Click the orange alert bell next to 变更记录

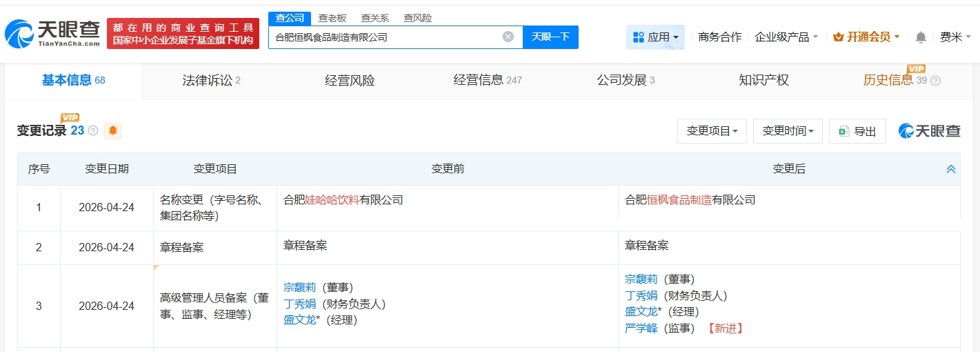coord(112,130)
